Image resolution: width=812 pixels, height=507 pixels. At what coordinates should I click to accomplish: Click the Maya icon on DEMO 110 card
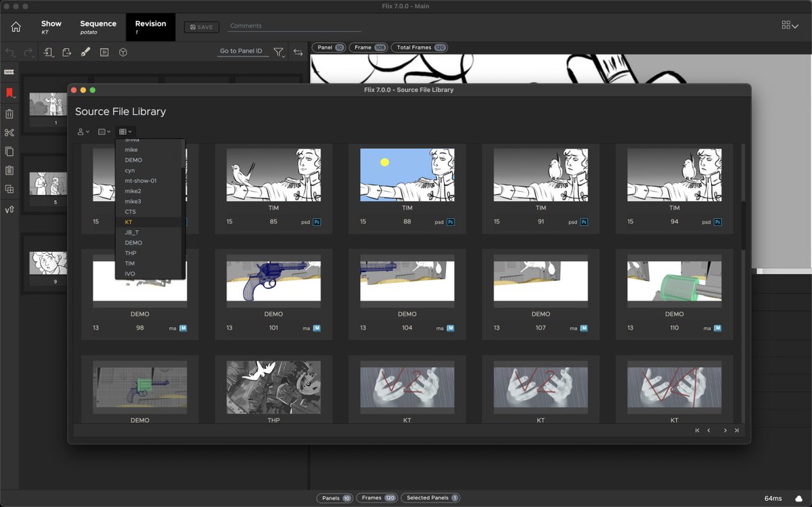(718, 328)
